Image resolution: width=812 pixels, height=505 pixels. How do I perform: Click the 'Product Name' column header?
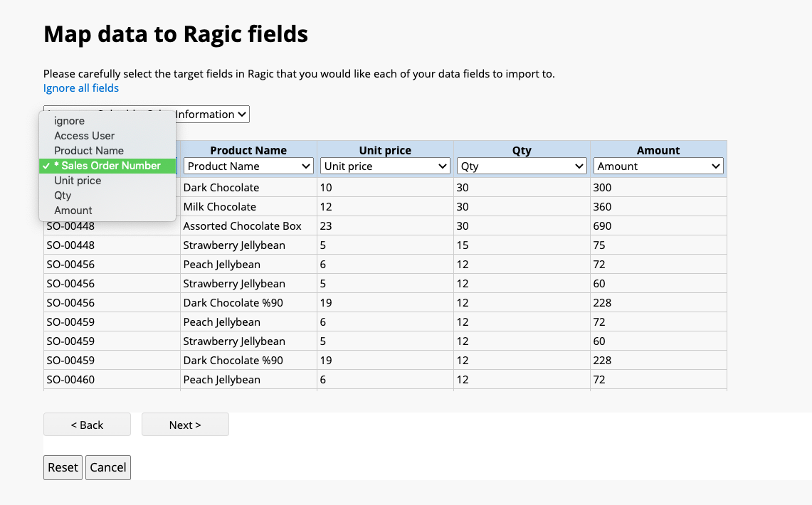pos(248,150)
